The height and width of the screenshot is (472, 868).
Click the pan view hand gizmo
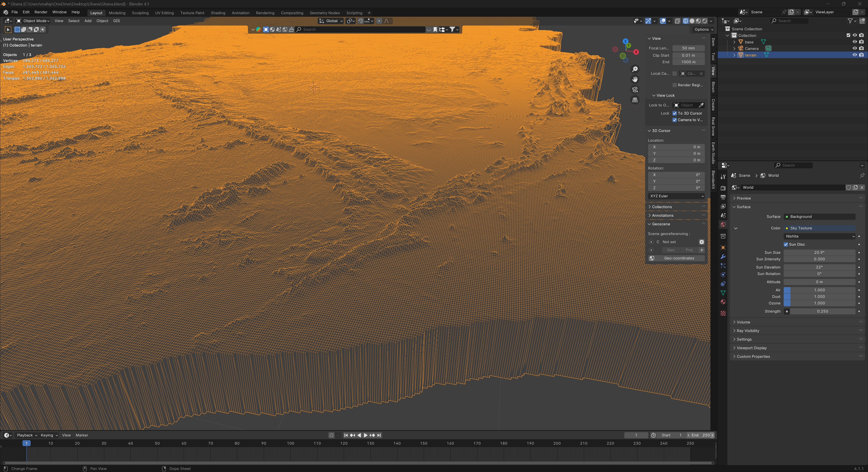(x=635, y=80)
